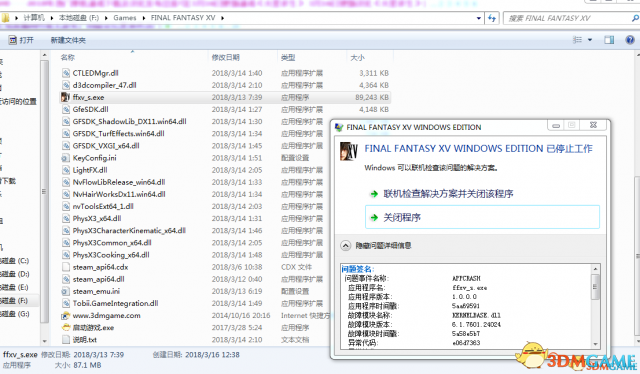Toggle the preview pane icon
This screenshot has height=374, width=640.
pos(609,40)
